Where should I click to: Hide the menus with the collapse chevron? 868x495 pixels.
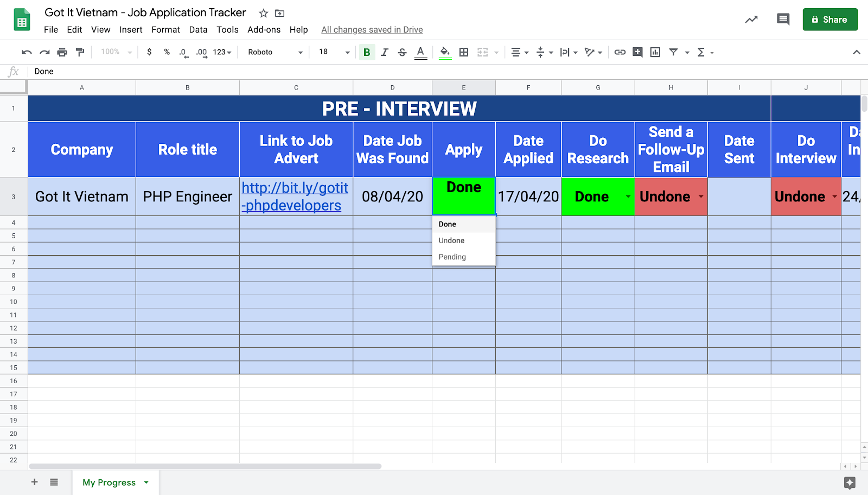coord(857,52)
